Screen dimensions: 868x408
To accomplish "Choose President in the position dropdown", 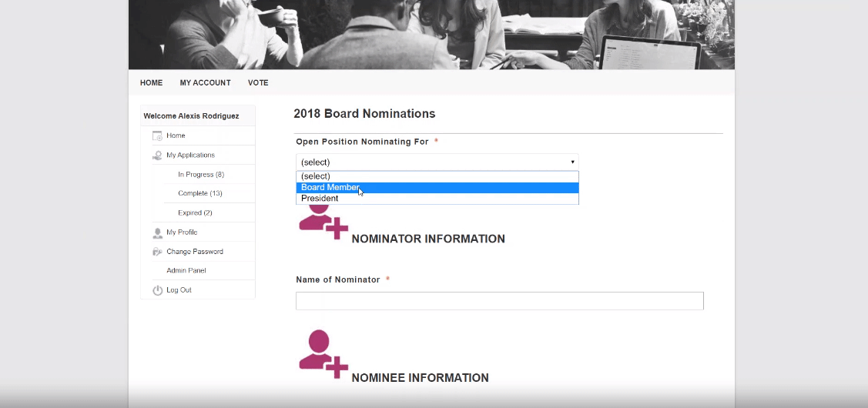I will coord(437,199).
